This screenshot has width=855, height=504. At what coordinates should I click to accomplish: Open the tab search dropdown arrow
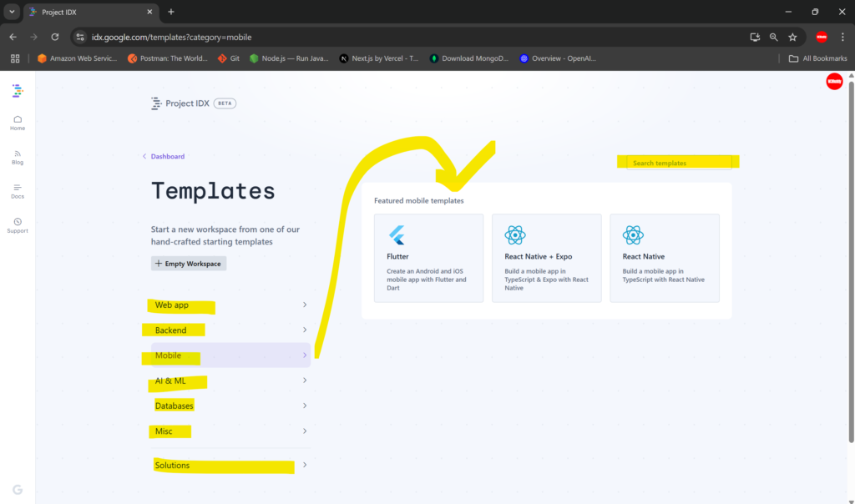[12, 12]
